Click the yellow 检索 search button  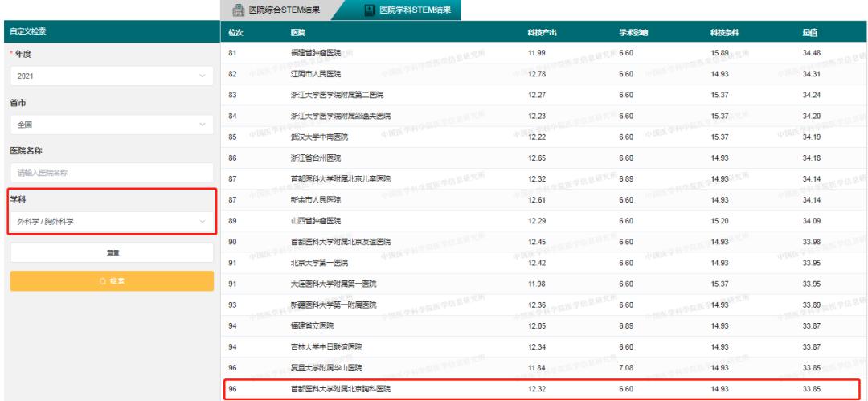(x=112, y=280)
